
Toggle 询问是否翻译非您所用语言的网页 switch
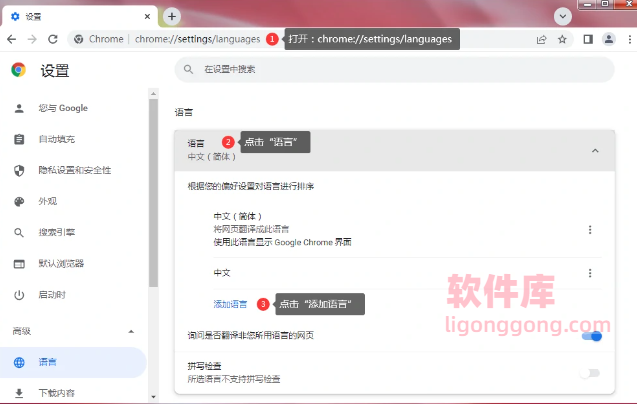592,336
